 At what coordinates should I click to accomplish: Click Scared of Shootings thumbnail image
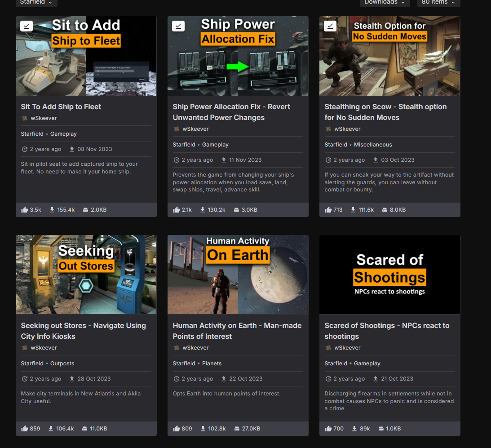390,275
